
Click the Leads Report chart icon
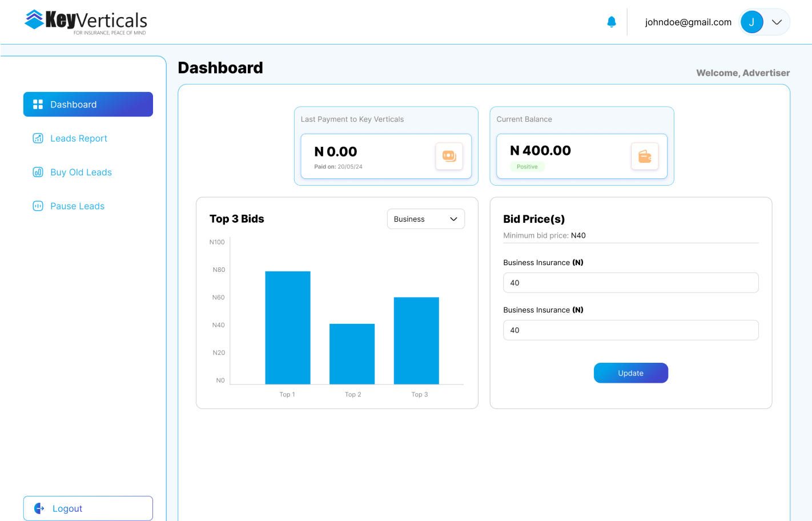[38, 138]
